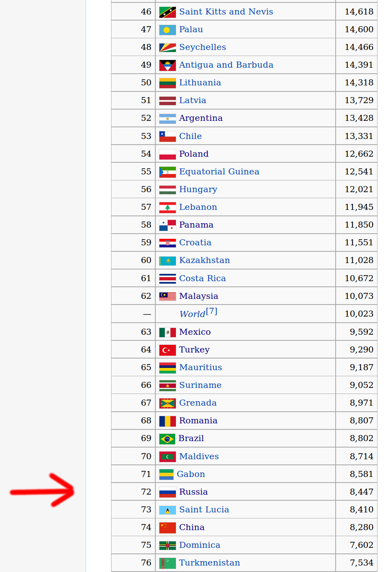Select the China value cell 8,280
Image resolution: width=392 pixels, height=572 pixels.
pyautogui.click(x=356, y=527)
